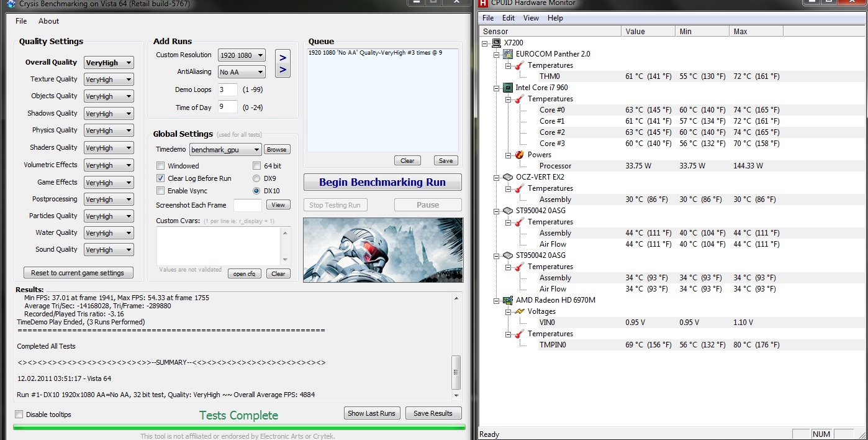Click the Voltages lightning icon under AMD Radeon
The width and height of the screenshot is (868, 440).
[x=519, y=311]
